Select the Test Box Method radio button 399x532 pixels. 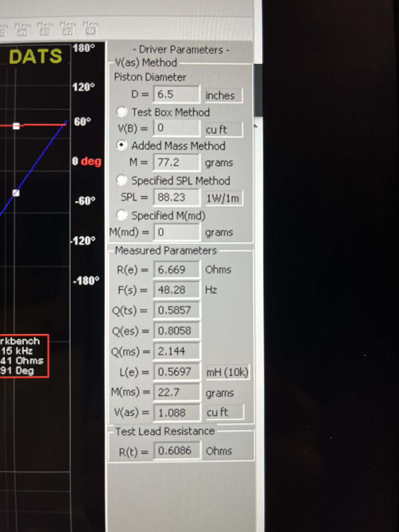click(x=122, y=112)
